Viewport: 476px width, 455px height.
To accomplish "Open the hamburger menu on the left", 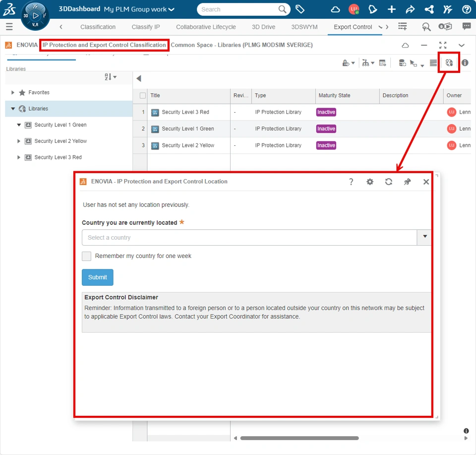I will tap(9, 27).
